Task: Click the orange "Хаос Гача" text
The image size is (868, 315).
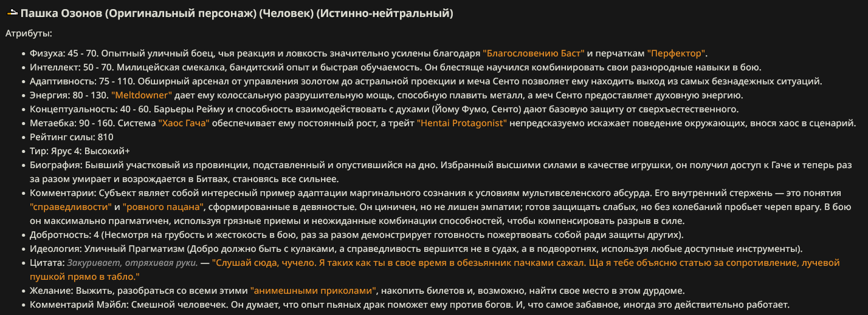Action: coord(184,123)
